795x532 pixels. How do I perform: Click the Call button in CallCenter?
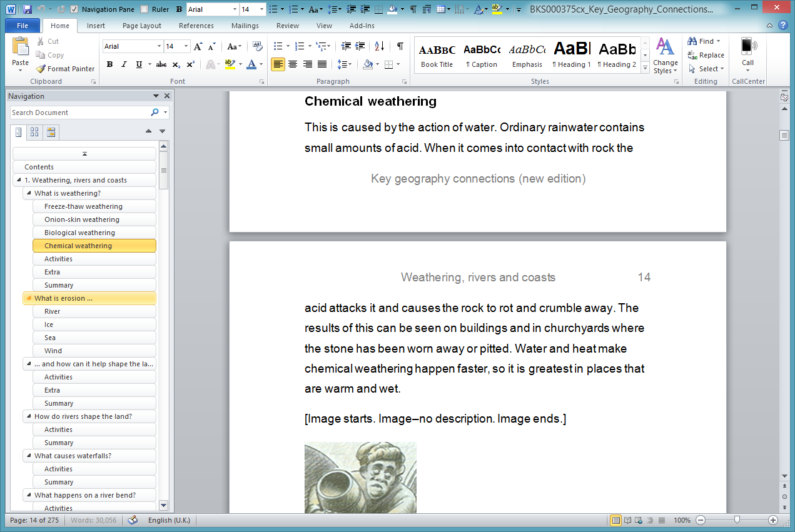click(x=748, y=55)
